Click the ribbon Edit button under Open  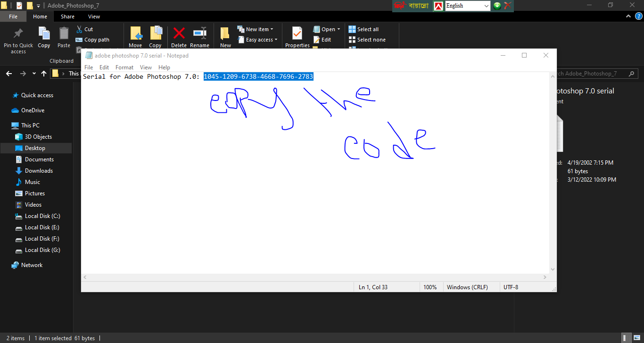coord(322,40)
